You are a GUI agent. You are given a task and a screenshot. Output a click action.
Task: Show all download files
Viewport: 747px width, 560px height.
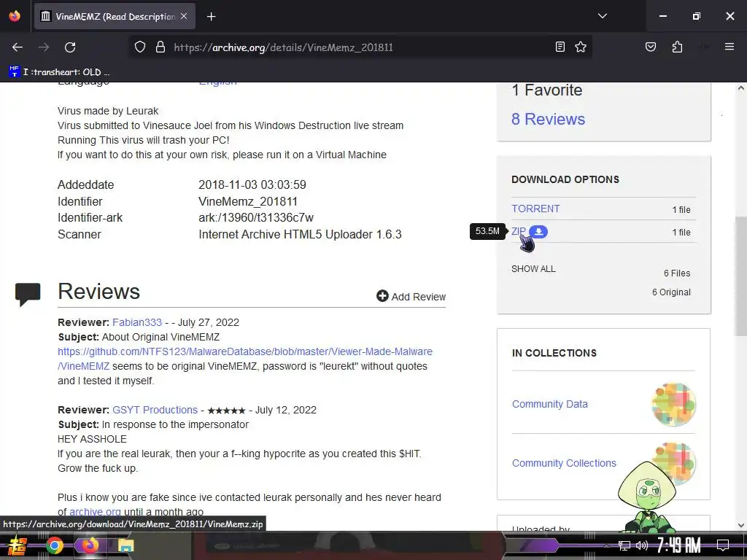[x=533, y=269]
